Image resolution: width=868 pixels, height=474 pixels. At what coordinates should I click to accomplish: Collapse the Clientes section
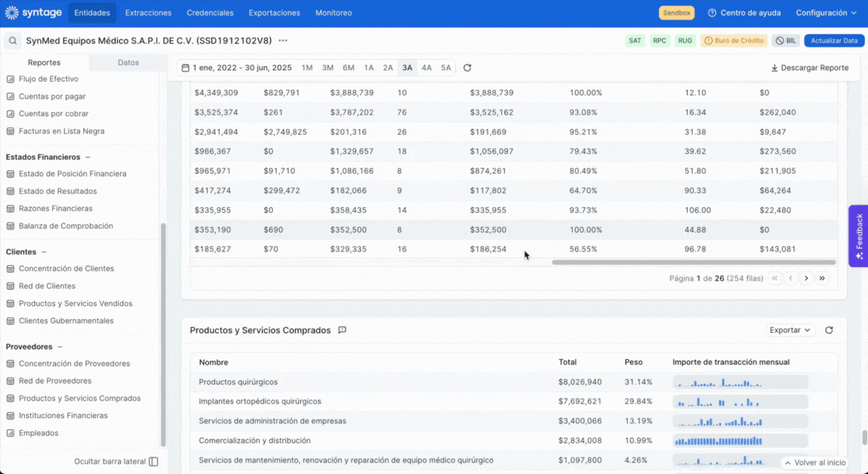(x=44, y=252)
